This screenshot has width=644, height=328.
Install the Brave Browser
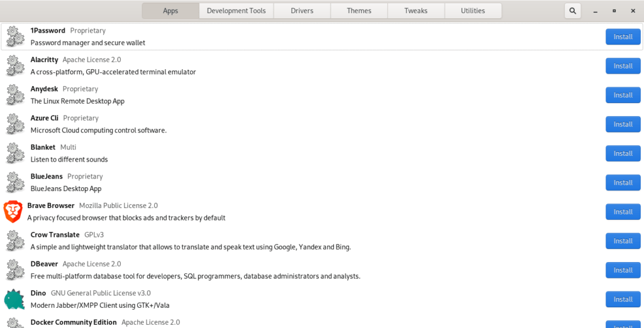click(623, 212)
